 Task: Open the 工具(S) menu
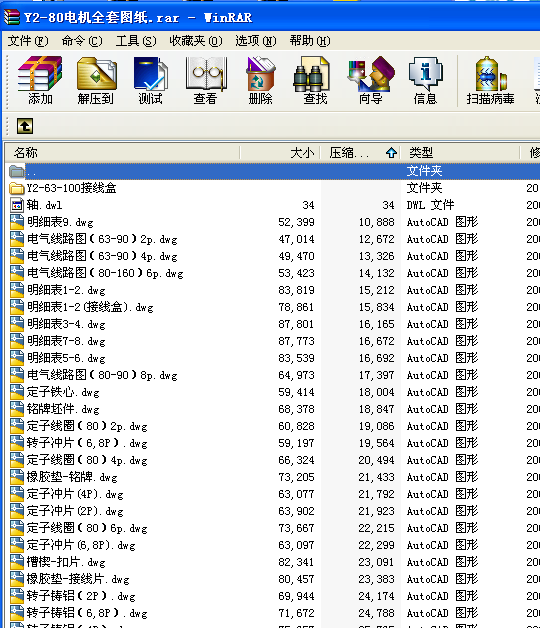pyautogui.click(x=136, y=41)
